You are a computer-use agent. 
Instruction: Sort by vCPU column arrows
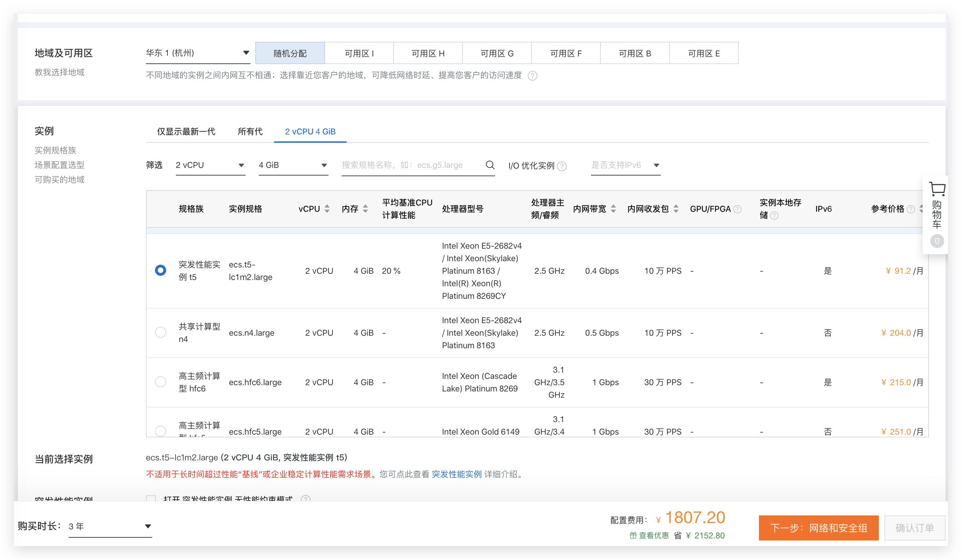(x=327, y=209)
